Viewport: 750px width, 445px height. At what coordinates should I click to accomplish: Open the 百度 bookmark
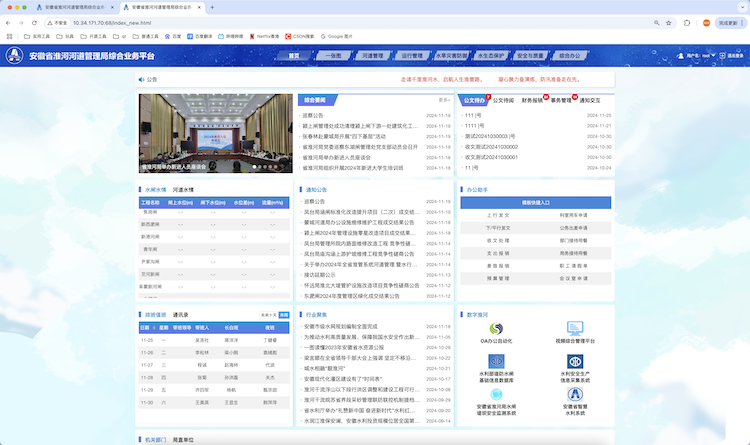(173, 36)
